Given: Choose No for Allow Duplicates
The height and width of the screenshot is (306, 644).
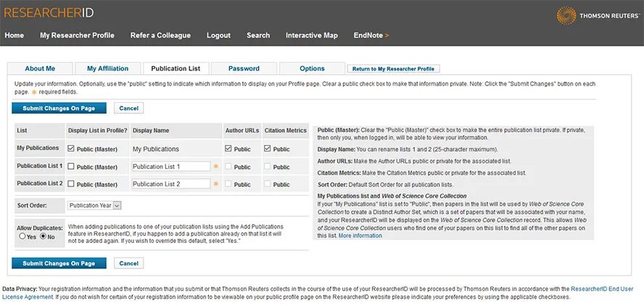Looking at the screenshot, I should [43, 236].
